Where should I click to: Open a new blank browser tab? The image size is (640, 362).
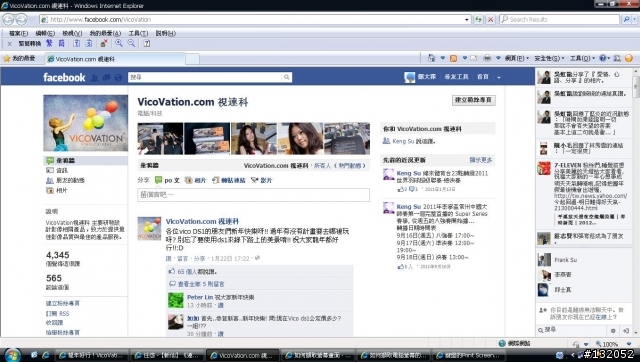[x=192, y=59]
